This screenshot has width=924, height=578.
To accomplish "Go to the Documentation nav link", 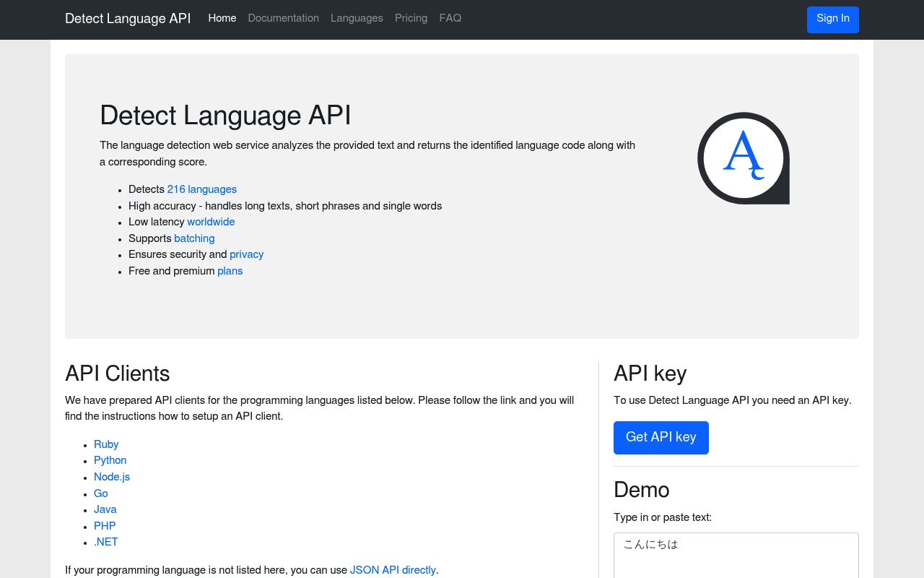I will point(284,19).
